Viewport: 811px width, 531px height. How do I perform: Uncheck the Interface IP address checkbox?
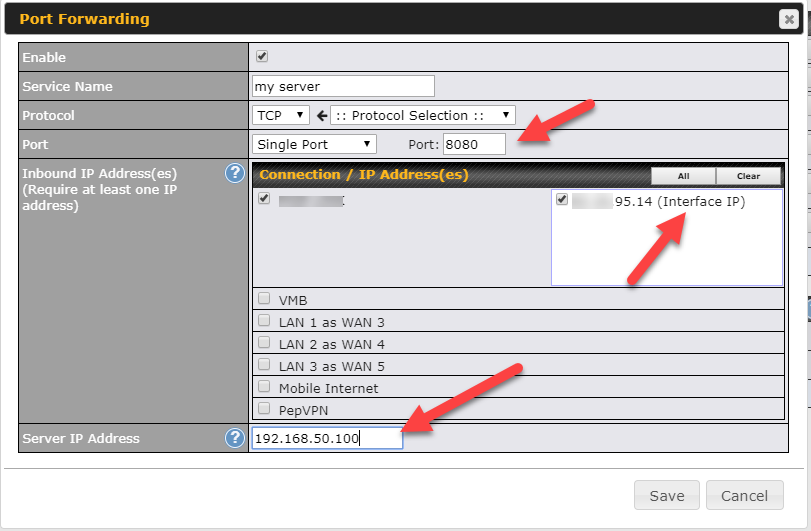point(562,200)
